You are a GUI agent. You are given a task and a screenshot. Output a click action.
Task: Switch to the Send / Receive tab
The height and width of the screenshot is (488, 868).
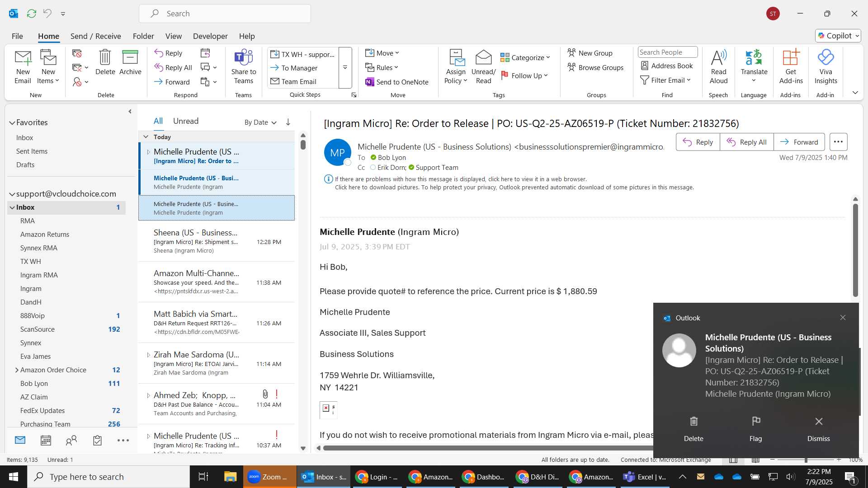(95, 36)
